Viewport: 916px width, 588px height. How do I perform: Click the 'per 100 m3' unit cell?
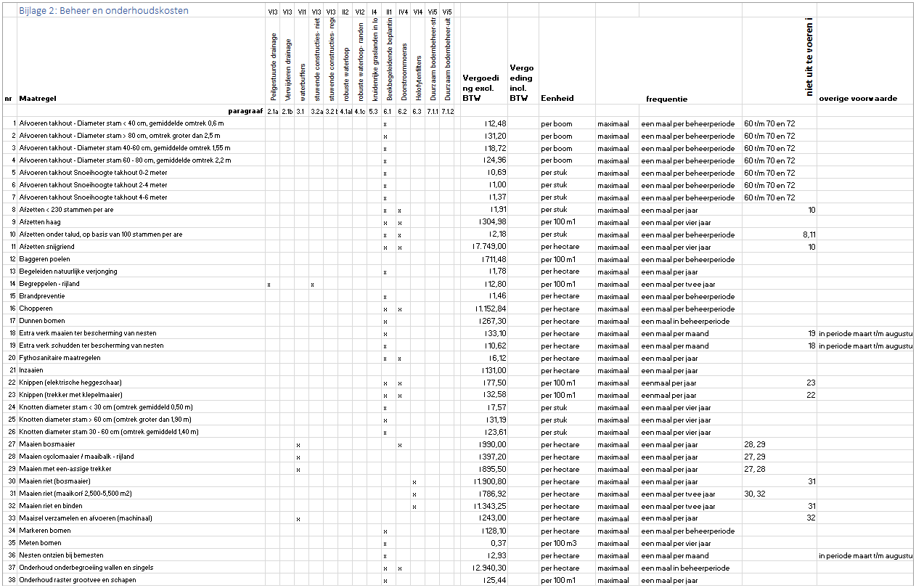560,544
